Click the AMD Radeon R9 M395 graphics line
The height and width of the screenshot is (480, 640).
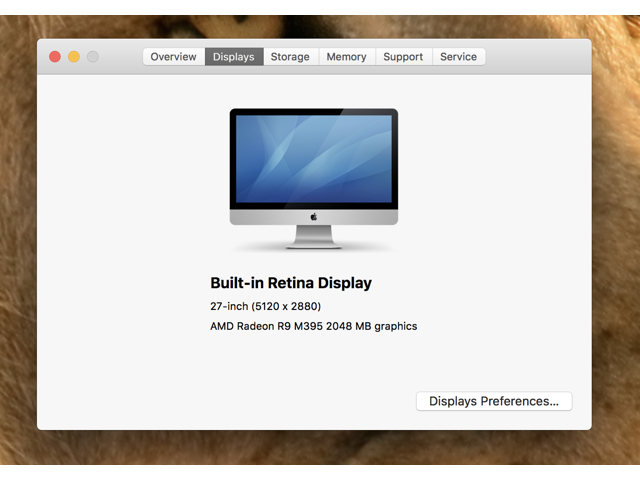(x=313, y=326)
